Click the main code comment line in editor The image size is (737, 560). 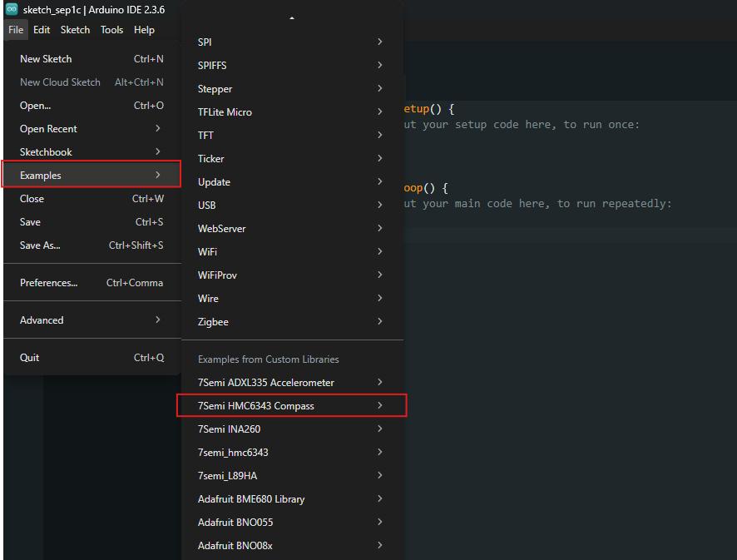pyautogui.click(x=537, y=204)
